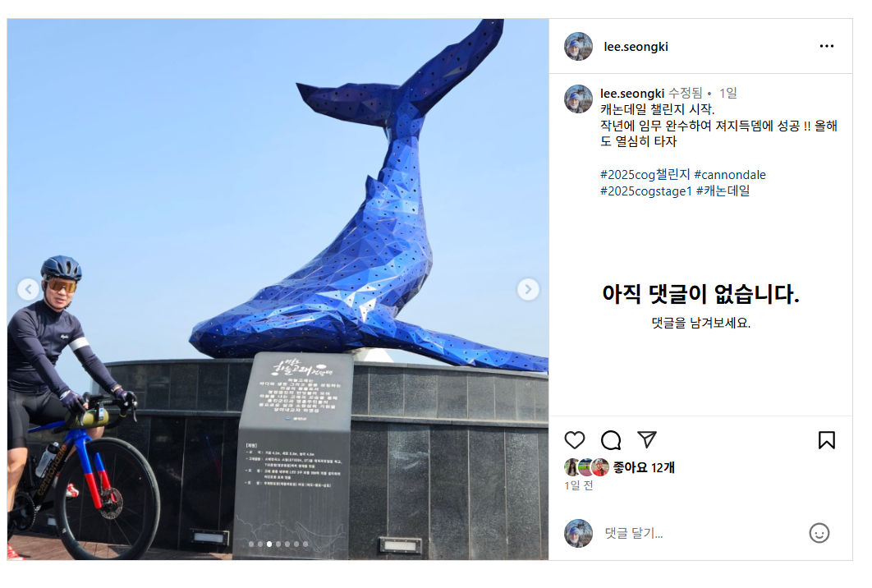Viewport: 872px width, 588px height.
Task: Open emoji picker in comment box
Action: (819, 533)
